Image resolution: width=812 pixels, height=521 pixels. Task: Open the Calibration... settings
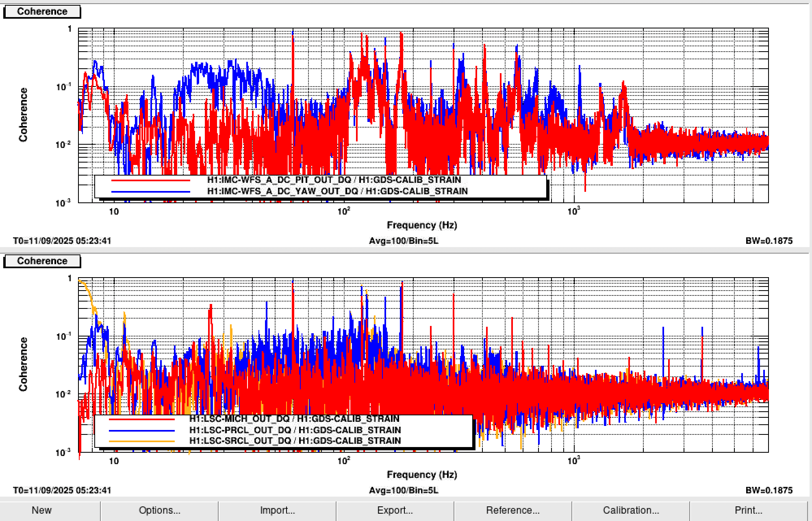631,510
